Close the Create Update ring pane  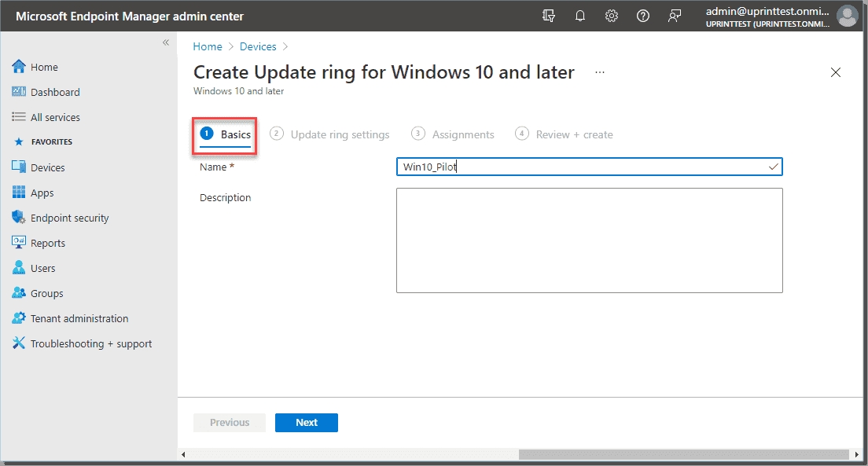pyautogui.click(x=836, y=72)
